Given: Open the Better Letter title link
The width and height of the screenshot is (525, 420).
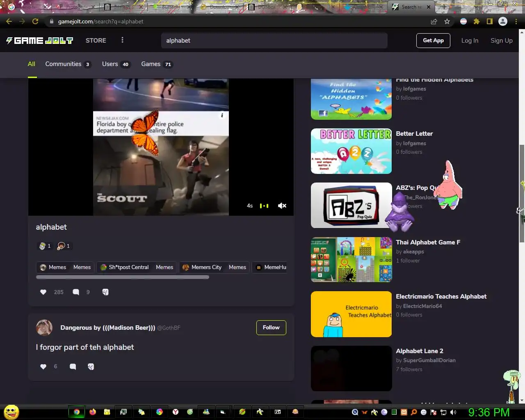Looking at the screenshot, I should click(414, 134).
